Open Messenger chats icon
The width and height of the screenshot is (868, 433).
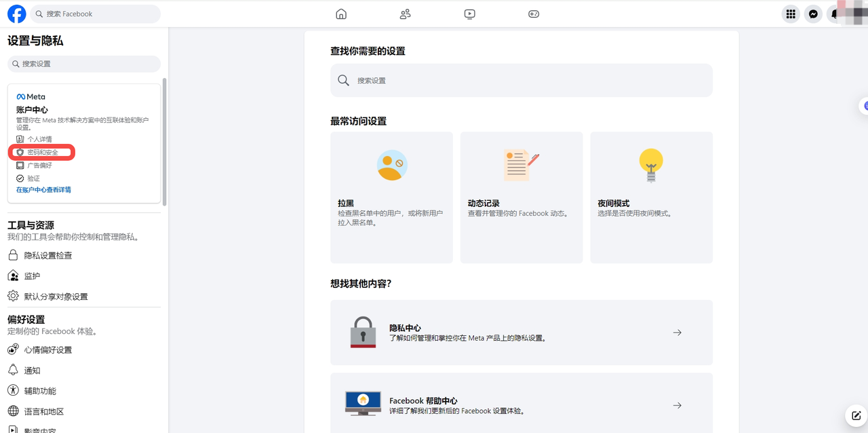813,14
